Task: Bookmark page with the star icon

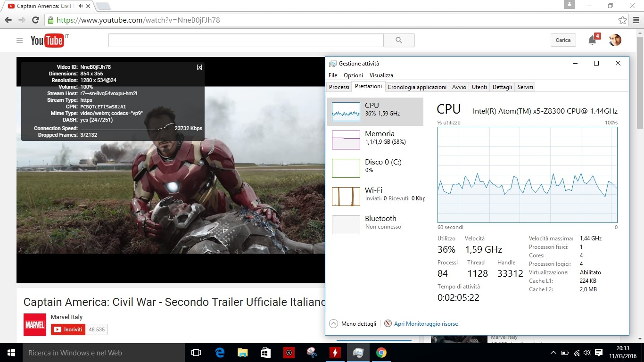Action: point(623,20)
